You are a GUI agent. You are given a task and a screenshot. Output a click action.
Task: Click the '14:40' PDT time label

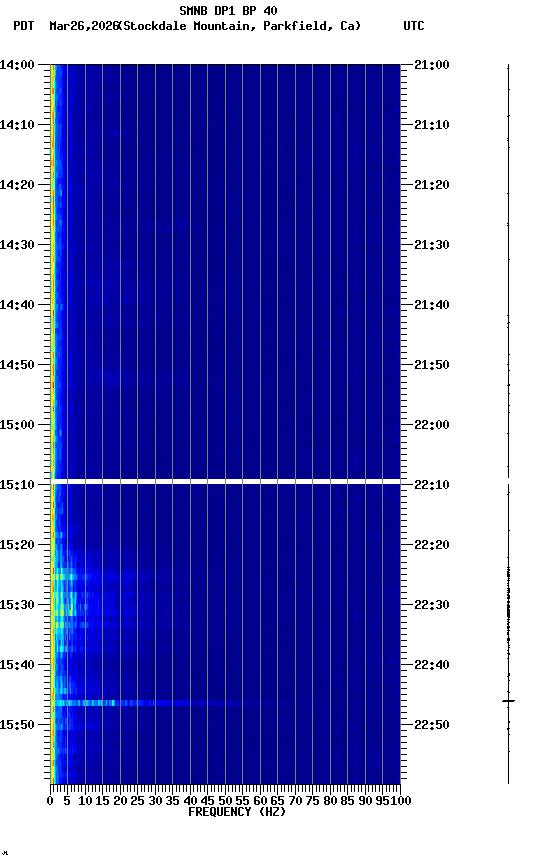pyautogui.click(x=17, y=305)
